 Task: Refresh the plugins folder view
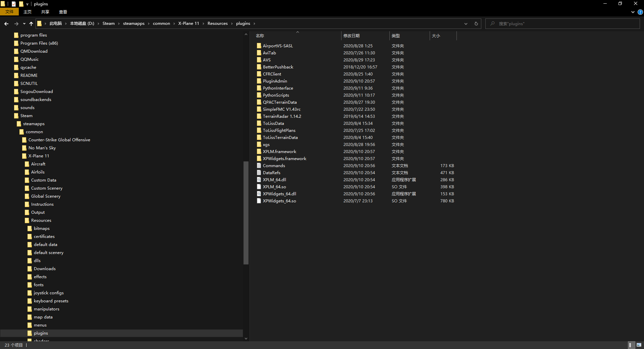476,23
